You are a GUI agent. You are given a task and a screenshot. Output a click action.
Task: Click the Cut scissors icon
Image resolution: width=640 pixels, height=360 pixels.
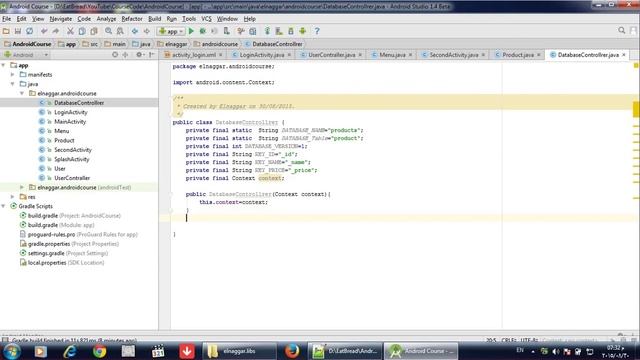pos(70,31)
